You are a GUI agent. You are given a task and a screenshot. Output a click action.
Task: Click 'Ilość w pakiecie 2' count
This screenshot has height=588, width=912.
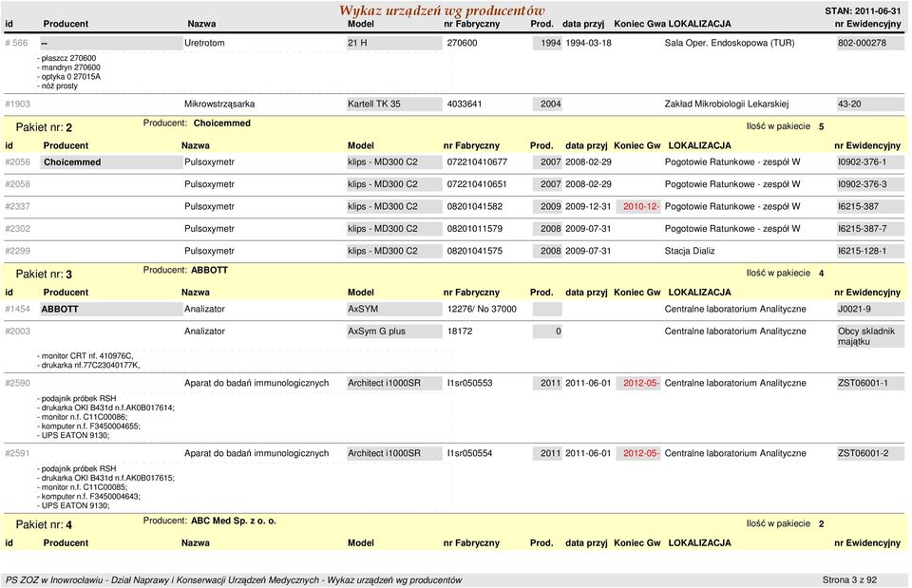[x=786, y=524]
